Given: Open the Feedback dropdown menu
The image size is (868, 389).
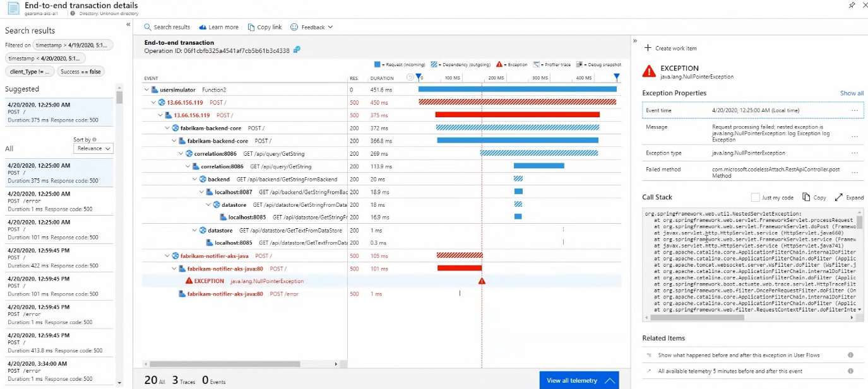Looking at the screenshot, I should click(x=311, y=27).
